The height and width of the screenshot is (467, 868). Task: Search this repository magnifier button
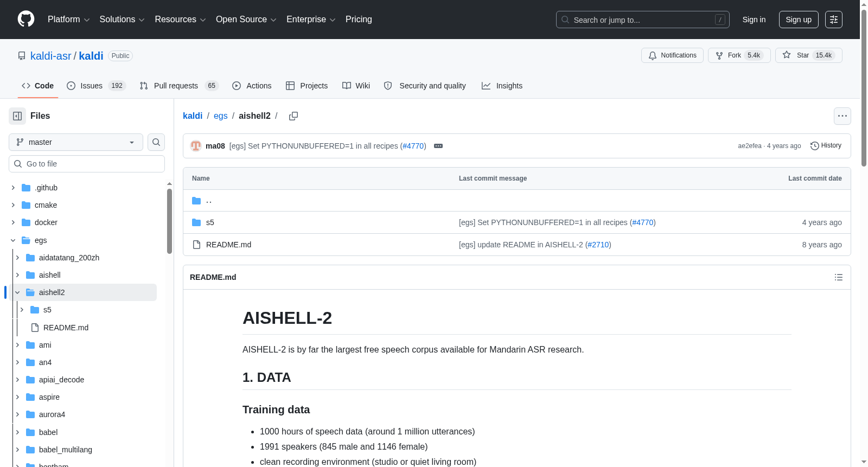[x=156, y=142]
